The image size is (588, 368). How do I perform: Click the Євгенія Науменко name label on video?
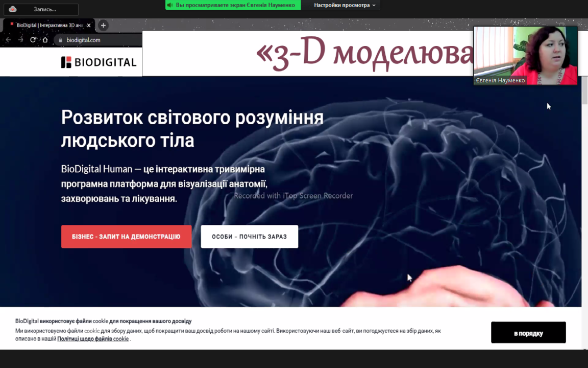pyautogui.click(x=500, y=80)
